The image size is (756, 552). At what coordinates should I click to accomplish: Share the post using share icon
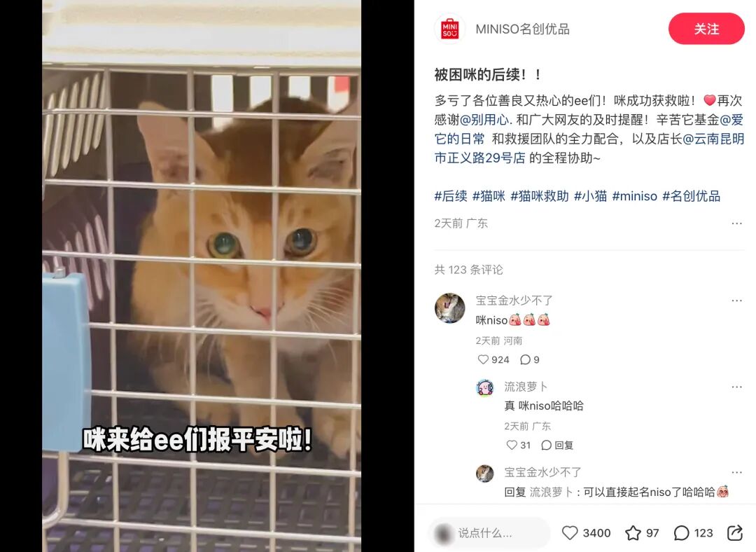734,532
